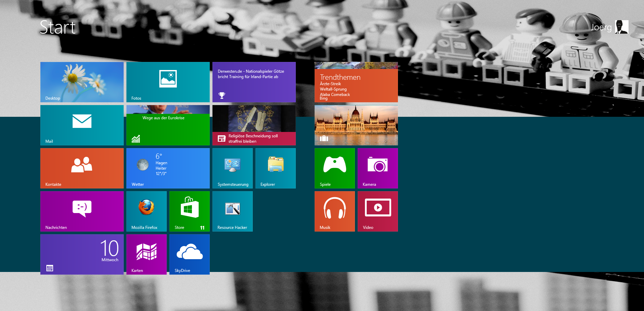Viewport: 644px width, 311px height.
Task: Open finance tile 'Wege aus der Eurokrise'
Action: point(168,125)
